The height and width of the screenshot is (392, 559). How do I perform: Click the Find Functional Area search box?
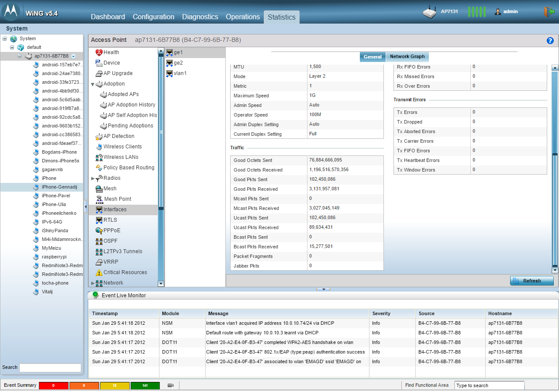click(x=489, y=385)
